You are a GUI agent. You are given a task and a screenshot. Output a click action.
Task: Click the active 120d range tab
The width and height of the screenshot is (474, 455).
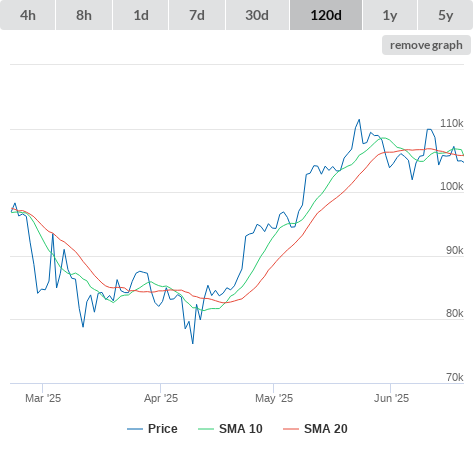click(x=326, y=15)
